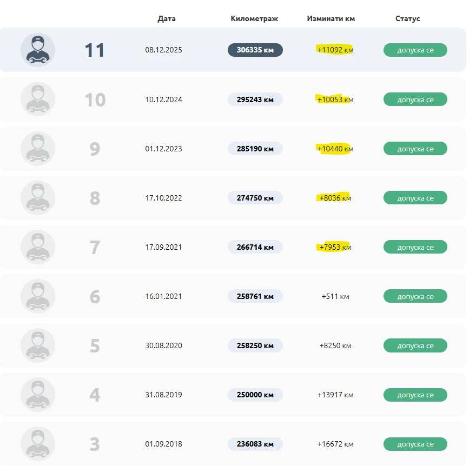Image resolution: width=476 pixels, height=466 pixels.
Task: Click the 250000 км mileage badge
Action: click(255, 395)
